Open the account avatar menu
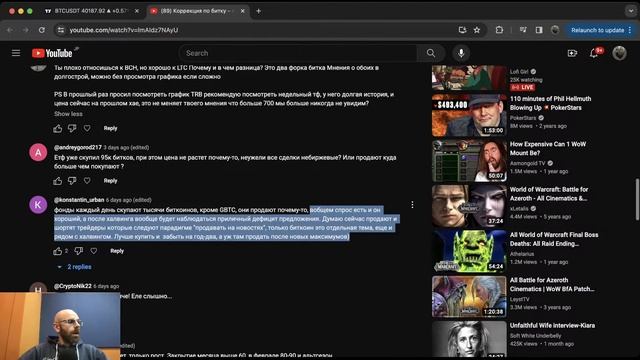640x360 pixels. (619, 53)
